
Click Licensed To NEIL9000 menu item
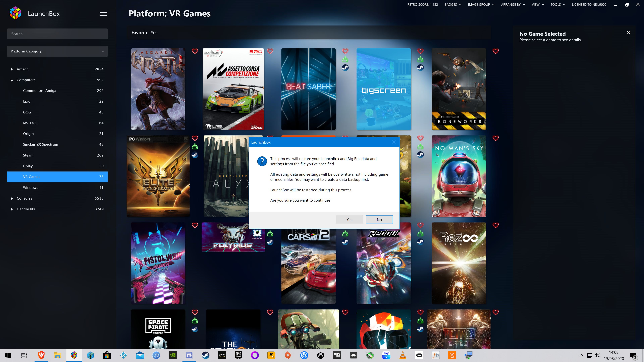589,5
